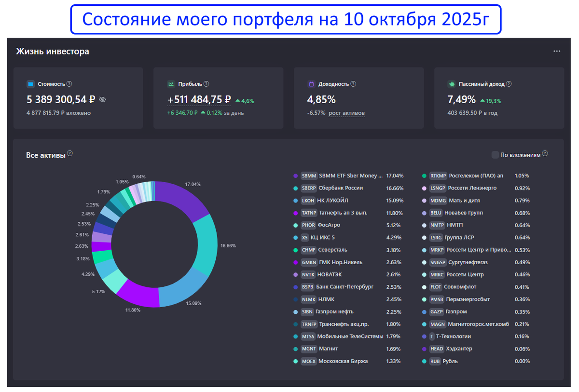Open help tooltip next to Стоимость
579x392 pixels.
[69, 84]
